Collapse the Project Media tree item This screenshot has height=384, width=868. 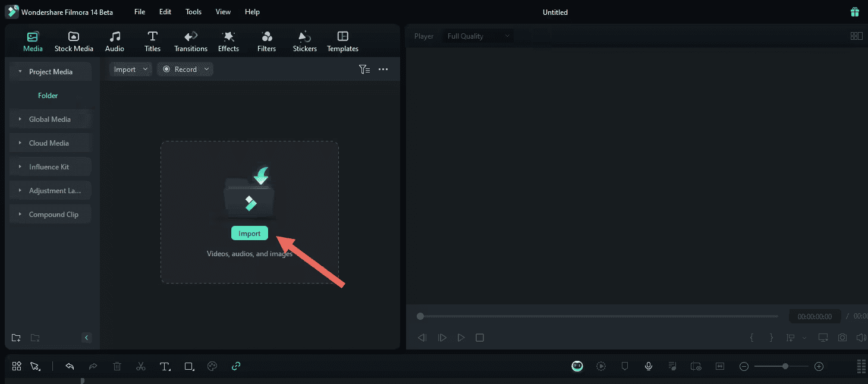tap(20, 72)
